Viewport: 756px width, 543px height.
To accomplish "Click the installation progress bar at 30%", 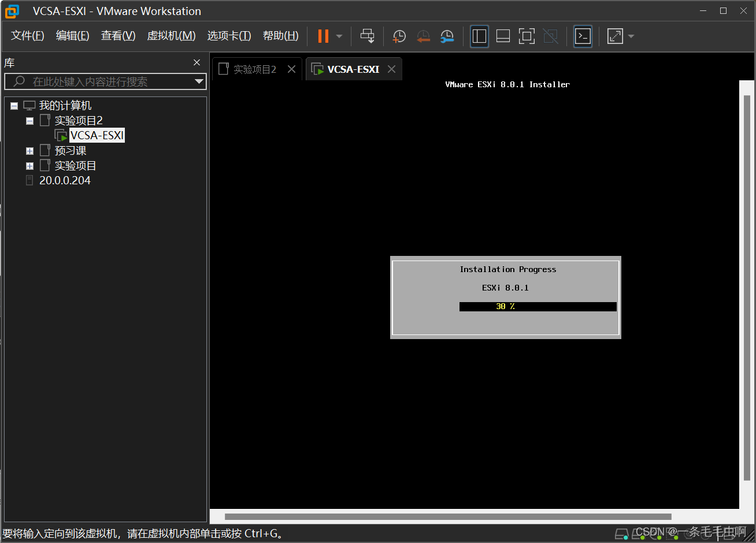I will click(x=538, y=307).
